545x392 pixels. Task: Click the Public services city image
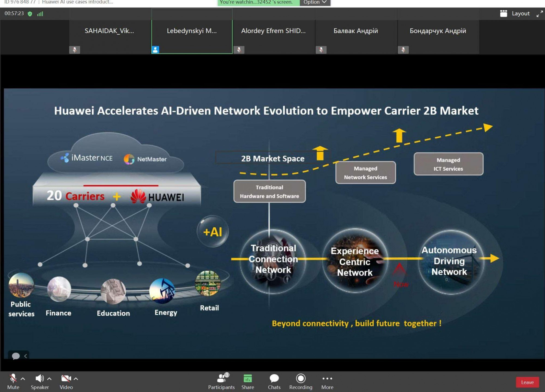point(21,285)
